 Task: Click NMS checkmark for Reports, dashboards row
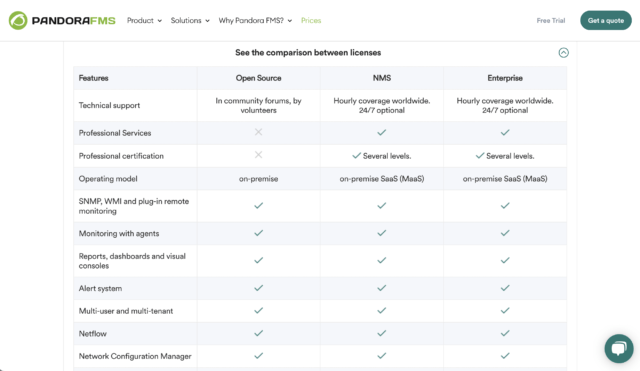coord(382,260)
